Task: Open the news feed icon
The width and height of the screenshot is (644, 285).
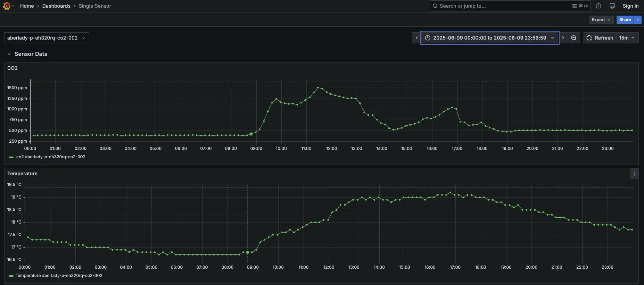Action: 612,6
